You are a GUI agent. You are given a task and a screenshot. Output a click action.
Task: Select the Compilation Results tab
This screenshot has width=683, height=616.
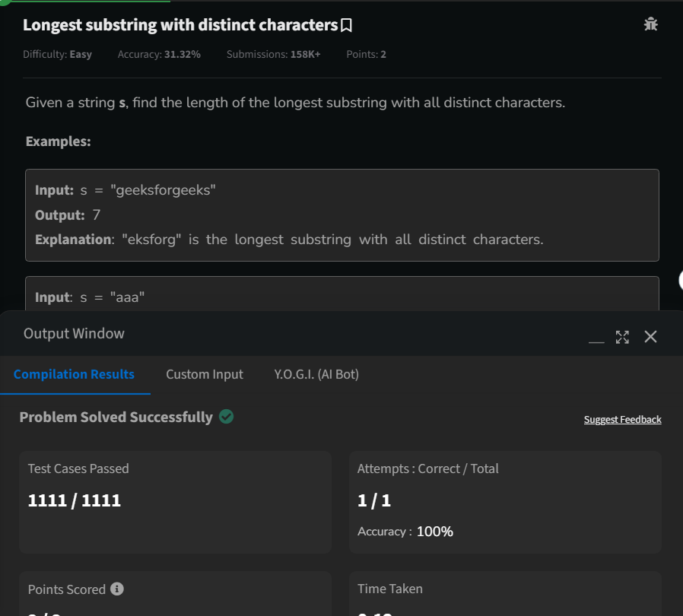coord(74,374)
